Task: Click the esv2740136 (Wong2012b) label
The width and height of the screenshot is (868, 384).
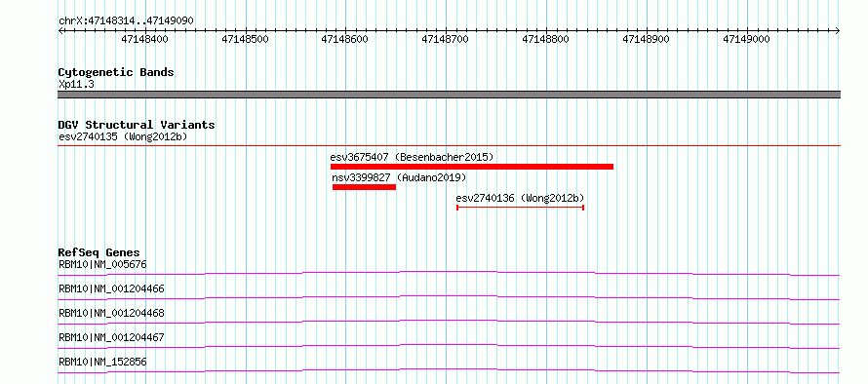Action: coord(520,198)
